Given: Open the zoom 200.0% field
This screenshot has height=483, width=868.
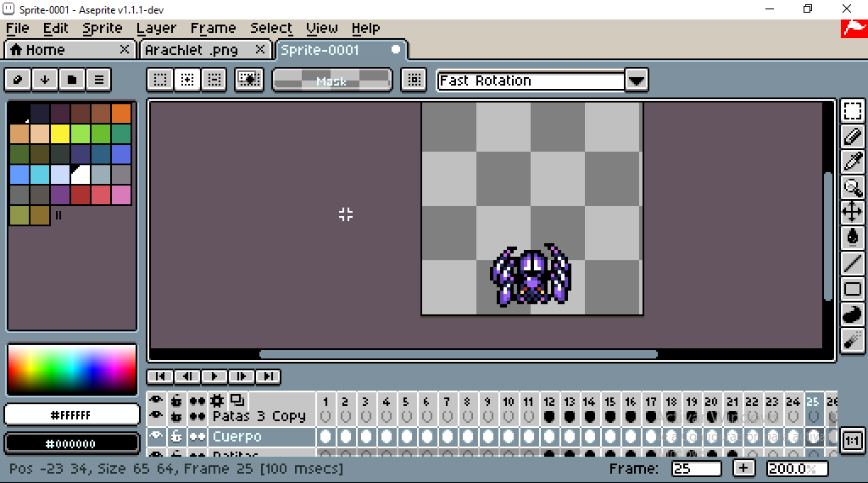Looking at the screenshot, I should coord(797,469).
